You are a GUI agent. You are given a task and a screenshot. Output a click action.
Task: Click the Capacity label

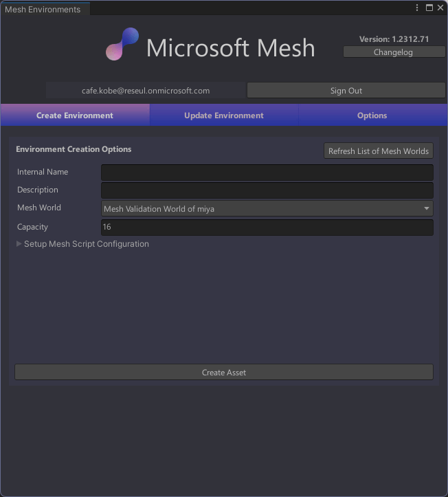[32, 227]
